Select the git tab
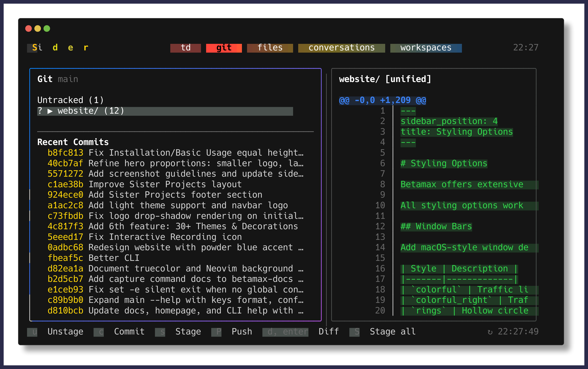This screenshot has height=369, width=588. pos(224,48)
